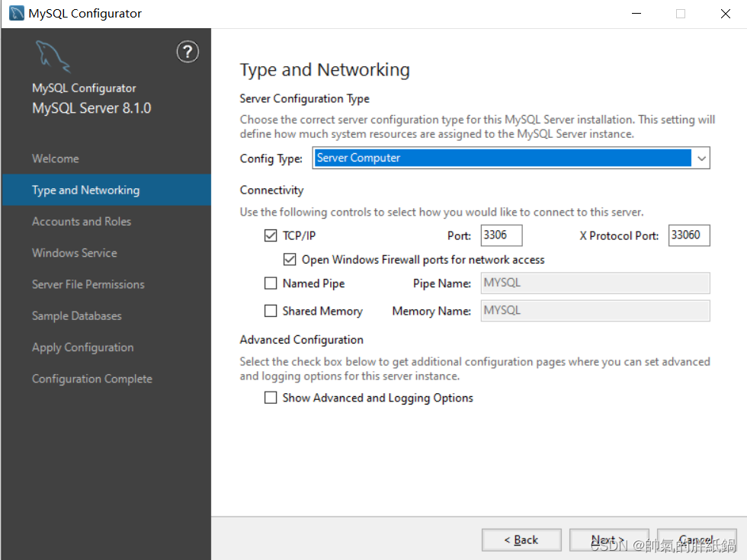Click the Advanced Configuration section label

click(x=302, y=340)
